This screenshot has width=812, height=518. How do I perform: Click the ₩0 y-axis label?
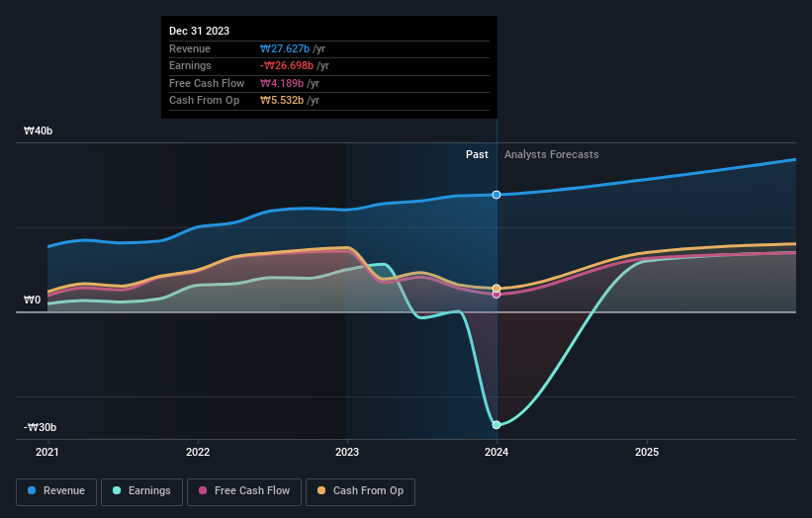pos(32,301)
